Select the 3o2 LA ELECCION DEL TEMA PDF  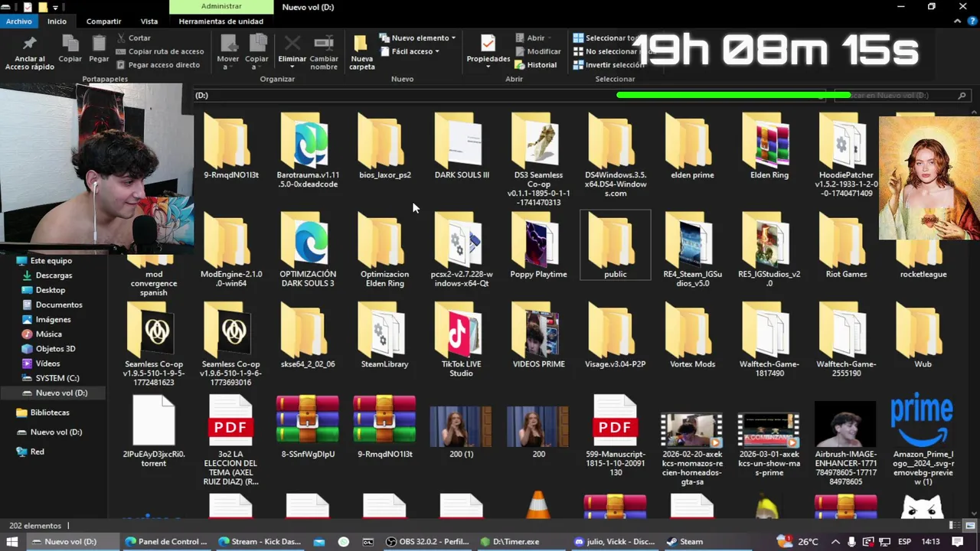click(x=230, y=440)
